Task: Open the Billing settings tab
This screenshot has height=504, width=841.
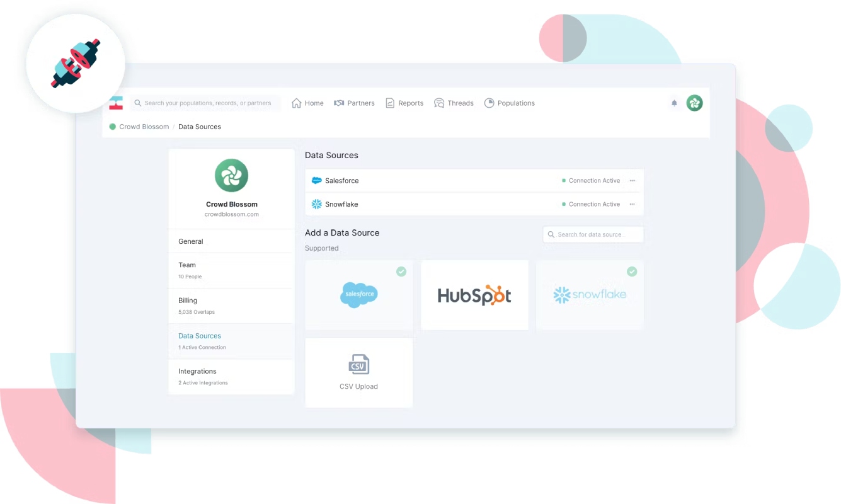Action: coord(231,306)
